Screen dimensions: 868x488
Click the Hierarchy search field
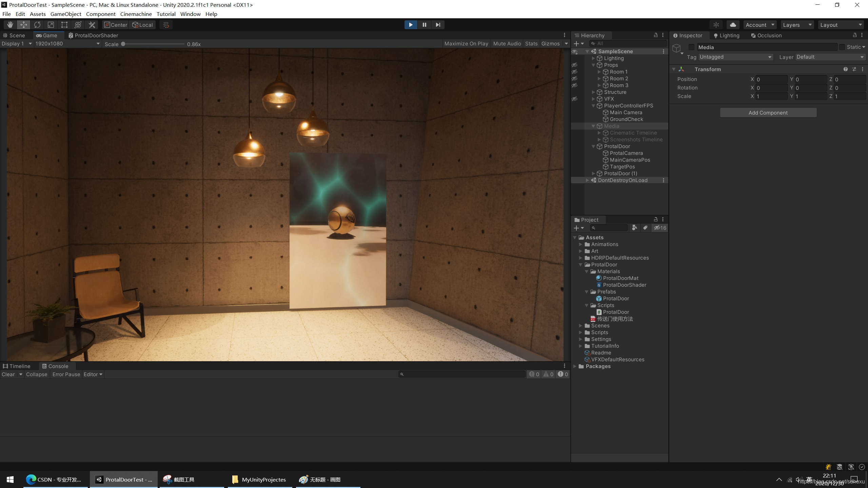click(629, 43)
